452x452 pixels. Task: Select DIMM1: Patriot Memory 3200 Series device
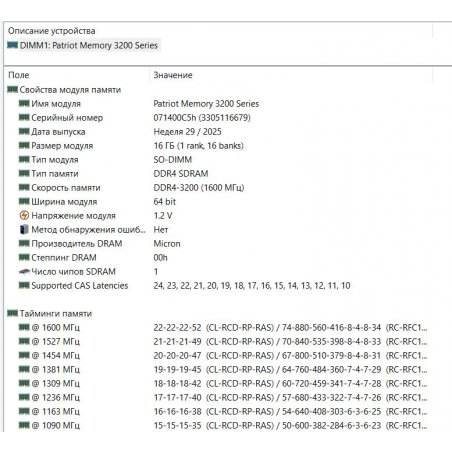click(83, 45)
